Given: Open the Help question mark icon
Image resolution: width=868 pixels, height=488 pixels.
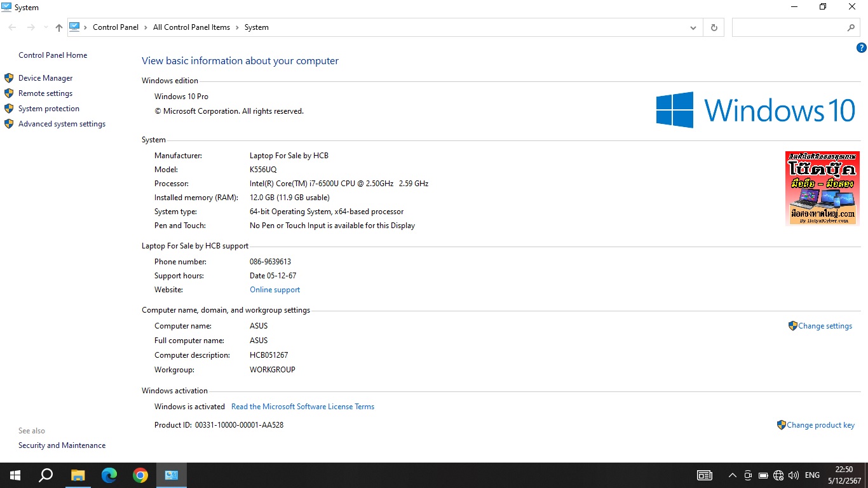Looking at the screenshot, I should click(862, 48).
